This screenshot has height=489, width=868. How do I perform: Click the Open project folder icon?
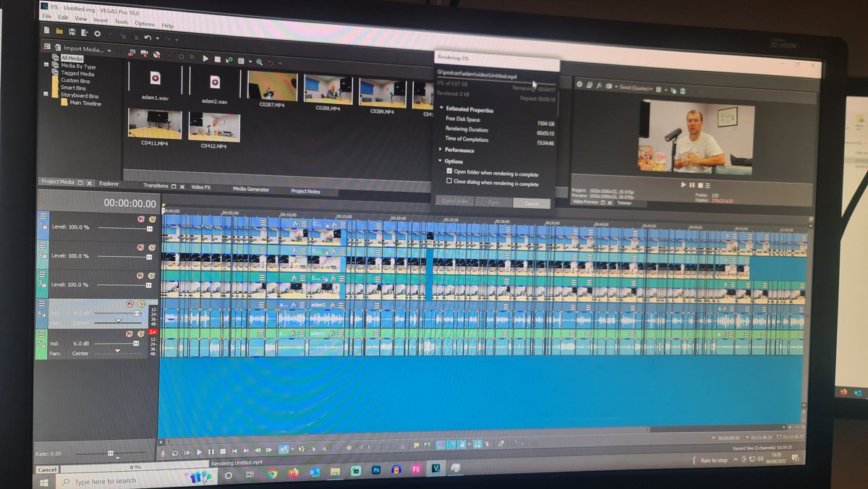pos(59,31)
